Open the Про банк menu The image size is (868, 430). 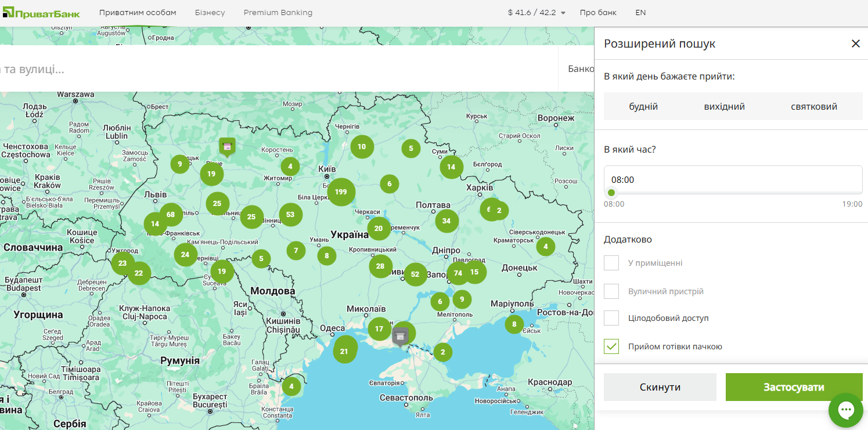598,13
